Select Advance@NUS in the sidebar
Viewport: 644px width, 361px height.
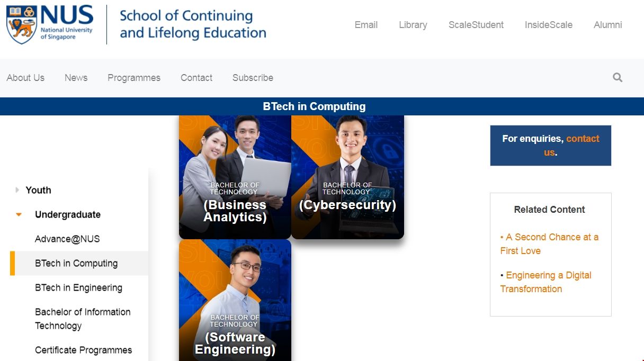coord(66,239)
